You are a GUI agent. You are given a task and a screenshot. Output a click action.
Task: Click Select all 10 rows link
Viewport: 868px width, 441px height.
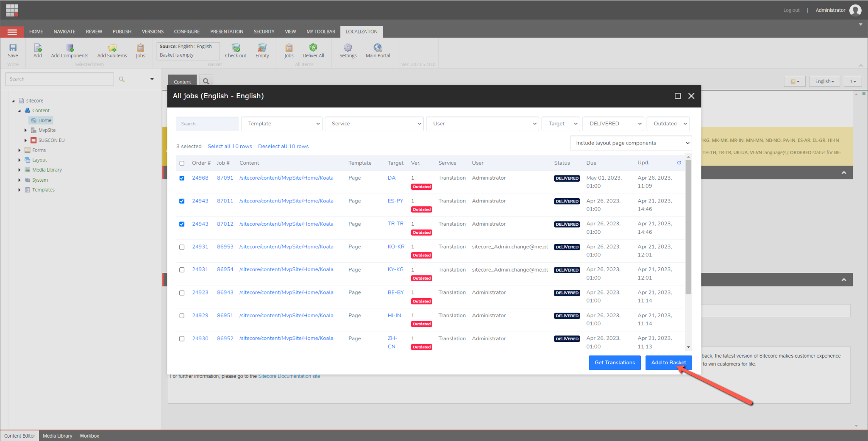coord(230,147)
